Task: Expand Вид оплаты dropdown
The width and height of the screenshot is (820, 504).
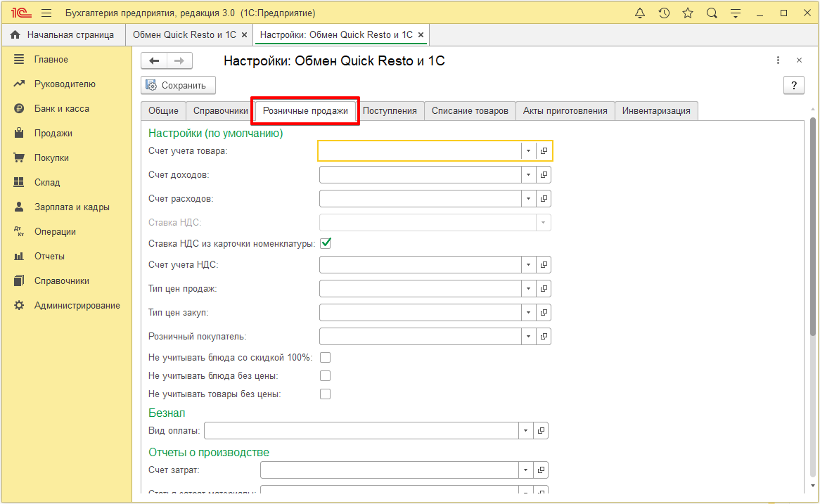Action: click(525, 431)
